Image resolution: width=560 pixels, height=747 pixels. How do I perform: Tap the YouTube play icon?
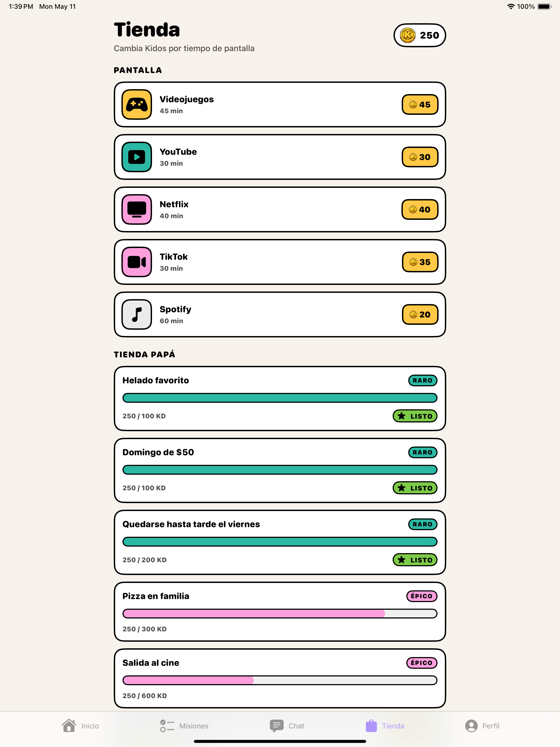136,157
